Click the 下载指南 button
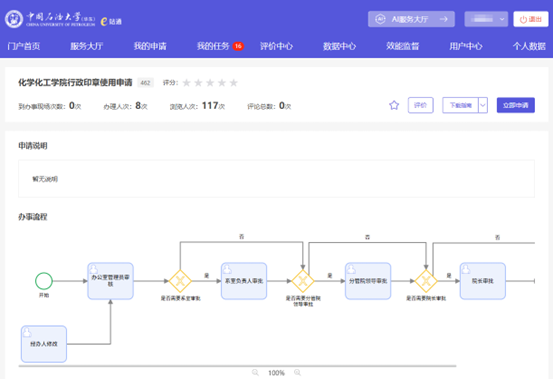Image resolution: width=553 pixels, height=379 pixels. tap(460, 105)
